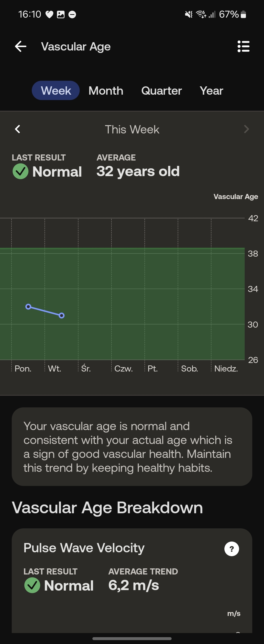Tap the image notification icon in status bar
The height and width of the screenshot is (644, 264).
click(x=61, y=14)
